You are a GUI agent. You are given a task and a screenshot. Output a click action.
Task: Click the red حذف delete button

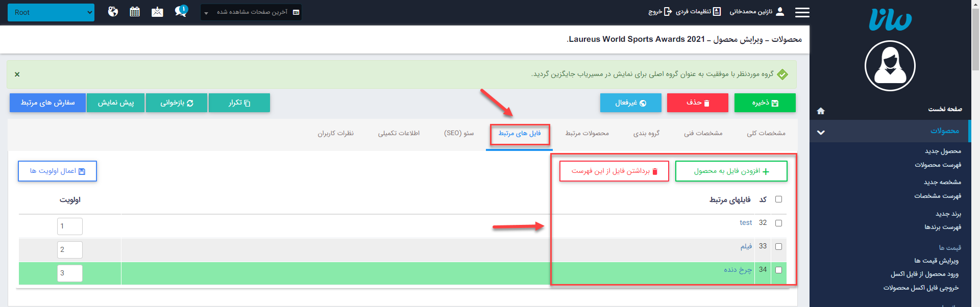pos(698,103)
